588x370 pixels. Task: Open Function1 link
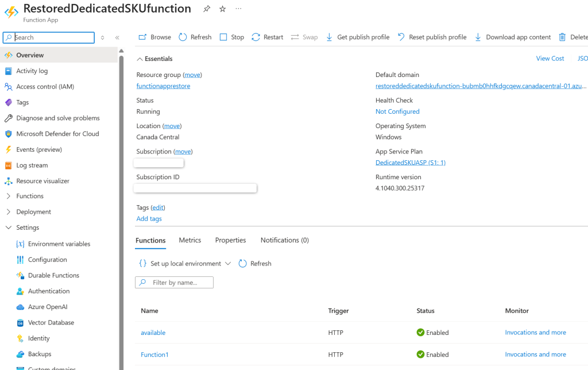[154, 354]
